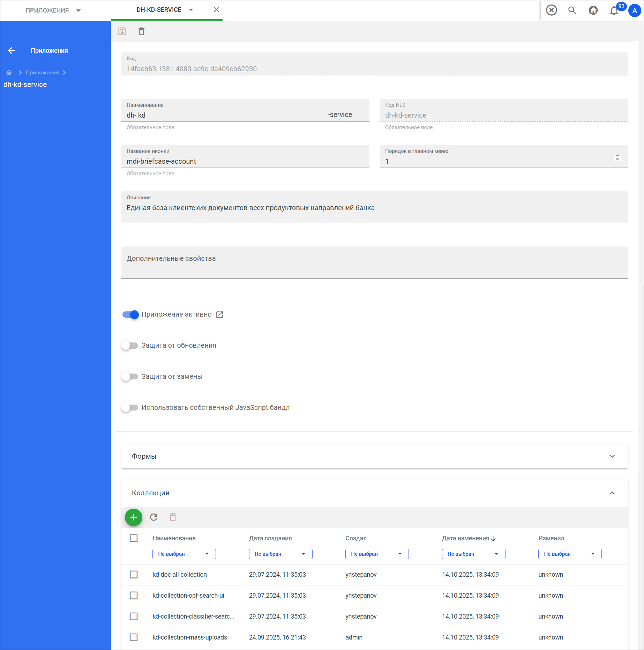Open the Наименование column filter dropdown
Image resolution: width=644 pixels, height=650 pixels.
tap(184, 554)
